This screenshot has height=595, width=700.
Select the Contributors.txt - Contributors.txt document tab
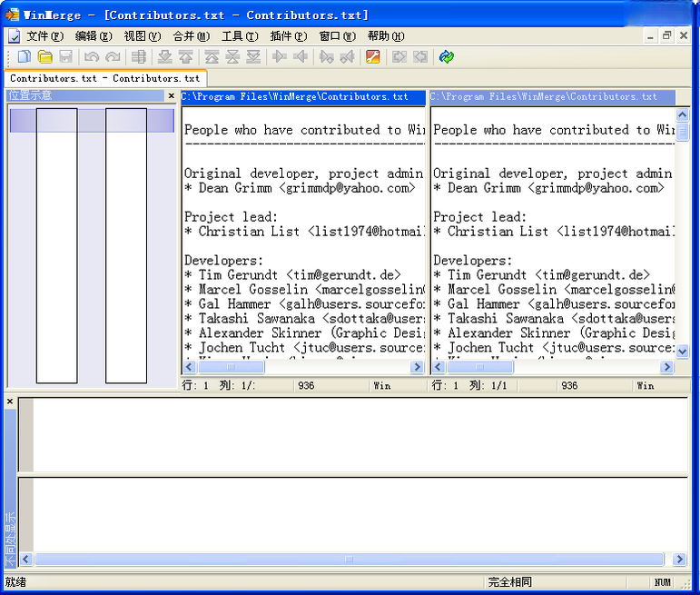[105, 78]
